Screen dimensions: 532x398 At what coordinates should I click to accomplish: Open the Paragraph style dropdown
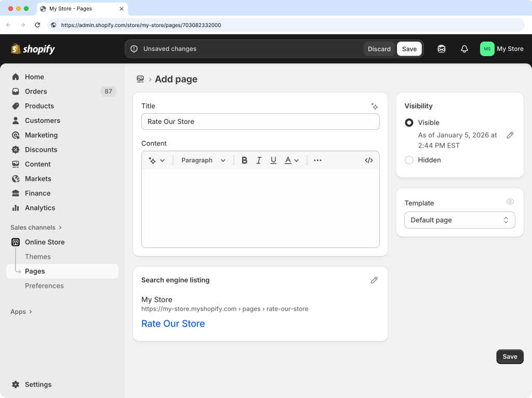[203, 160]
